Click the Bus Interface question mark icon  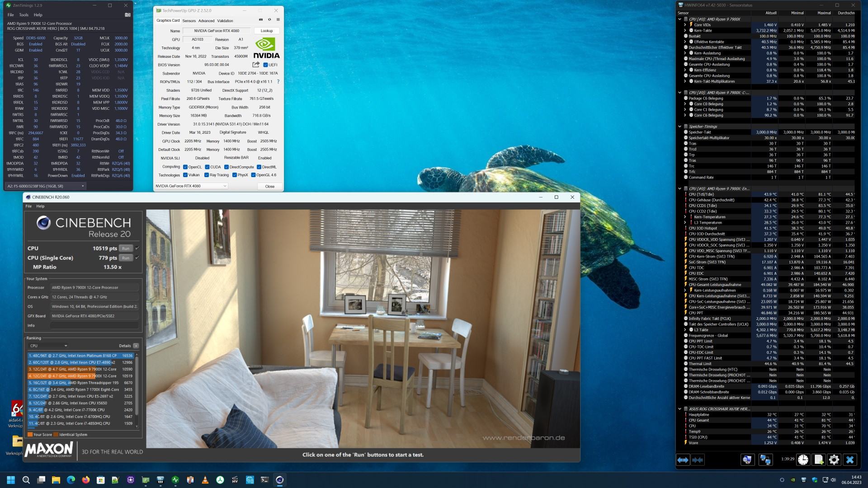[x=278, y=82]
